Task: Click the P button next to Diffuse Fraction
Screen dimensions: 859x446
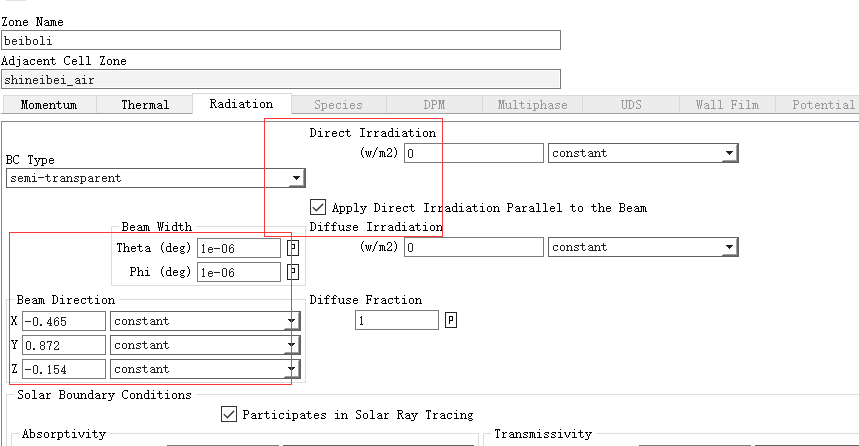Action: tap(451, 320)
